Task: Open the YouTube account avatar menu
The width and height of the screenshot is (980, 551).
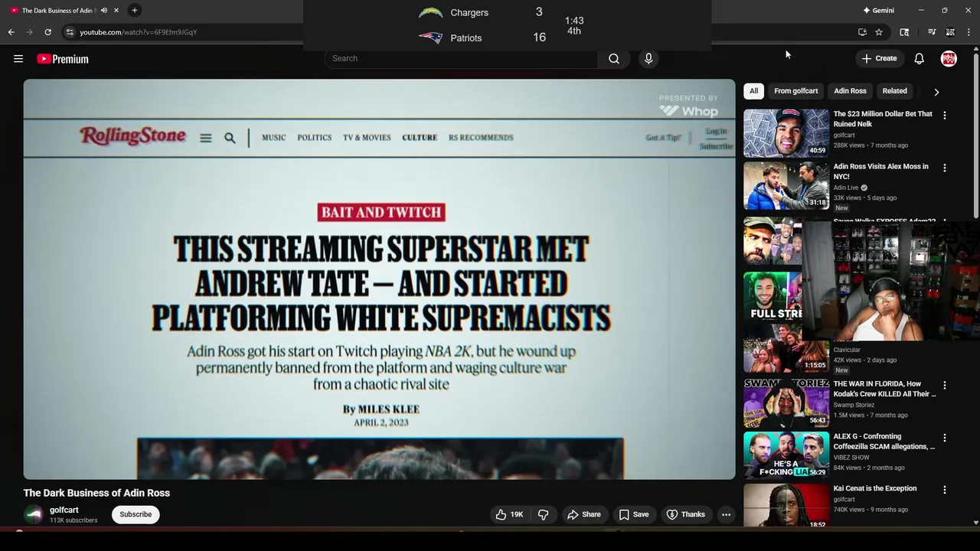Action: point(949,59)
